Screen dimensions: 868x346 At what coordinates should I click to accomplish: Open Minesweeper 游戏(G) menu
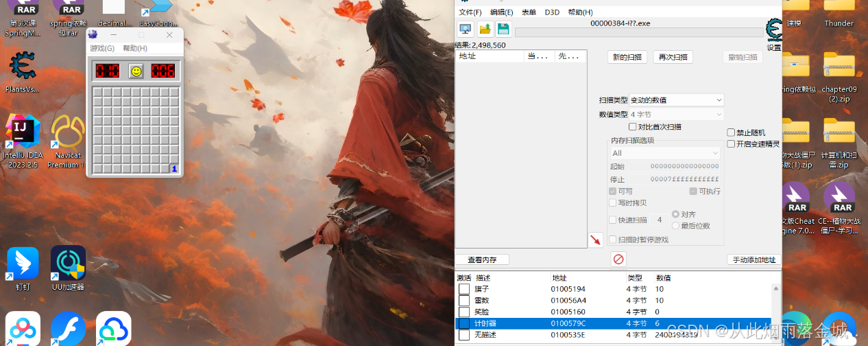click(102, 49)
